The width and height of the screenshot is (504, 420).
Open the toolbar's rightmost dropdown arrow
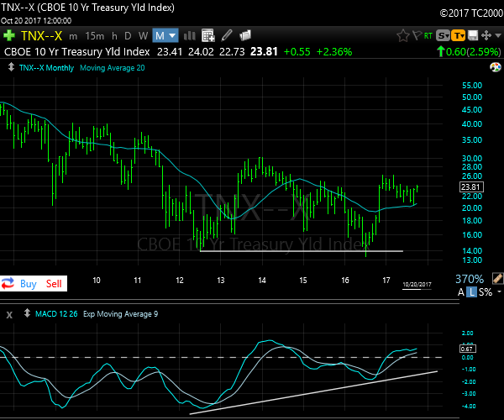[498, 35]
